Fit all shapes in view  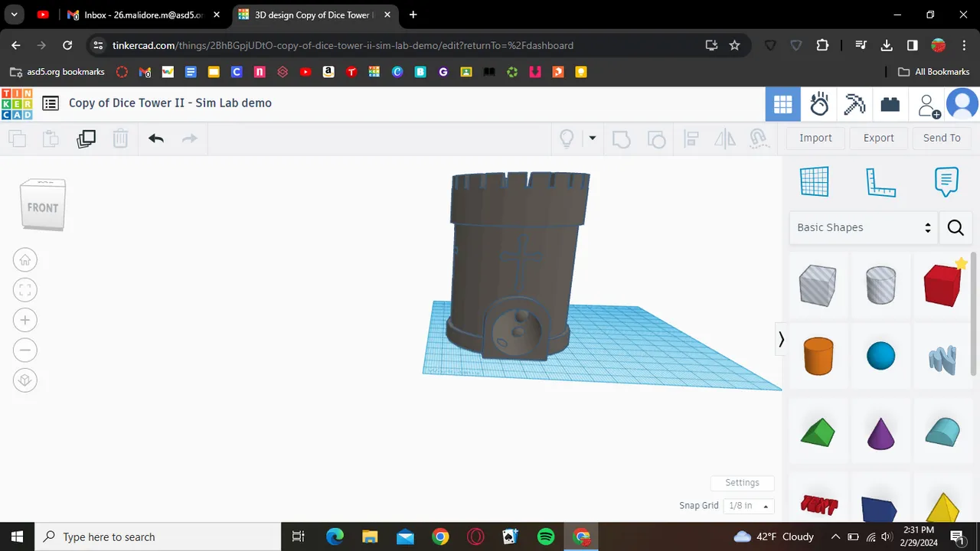click(25, 290)
